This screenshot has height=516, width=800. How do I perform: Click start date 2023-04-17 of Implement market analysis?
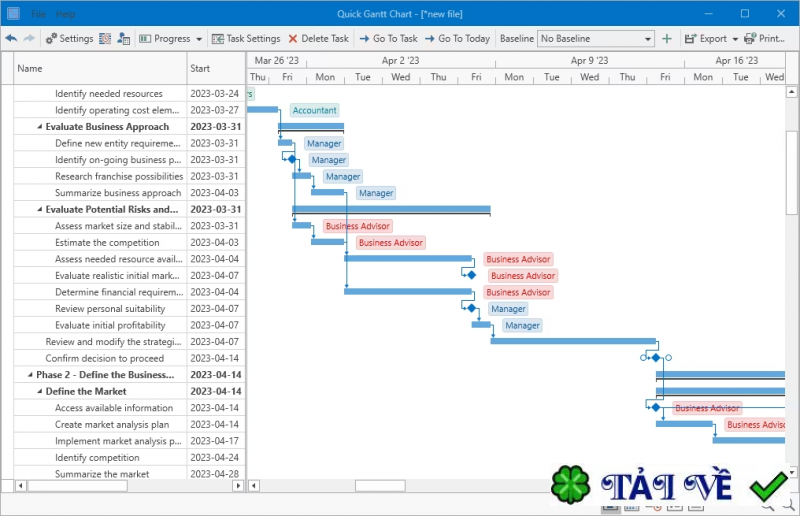(214, 441)
